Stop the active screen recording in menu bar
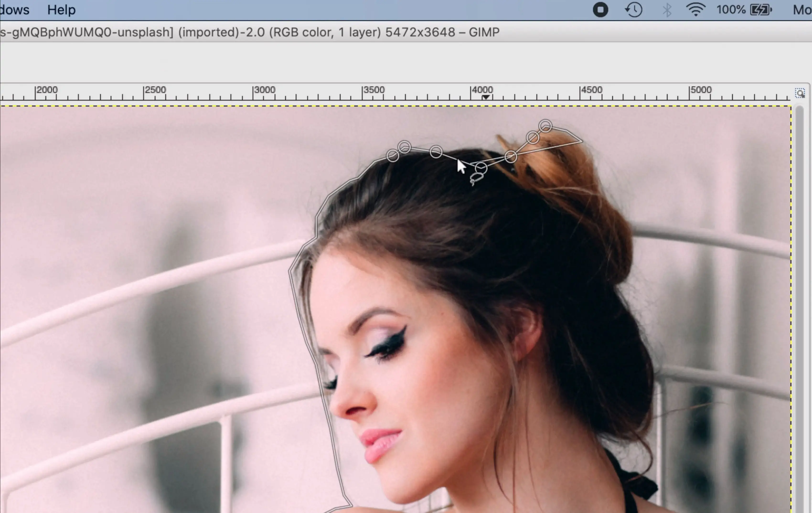 pyautogui.click(x=601, y=10)
